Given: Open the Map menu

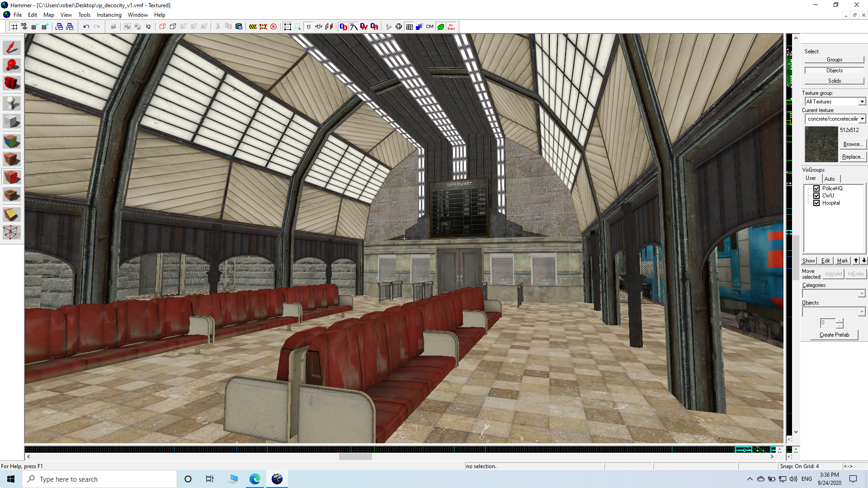Looking at the screenshot, I should [49, 15].
